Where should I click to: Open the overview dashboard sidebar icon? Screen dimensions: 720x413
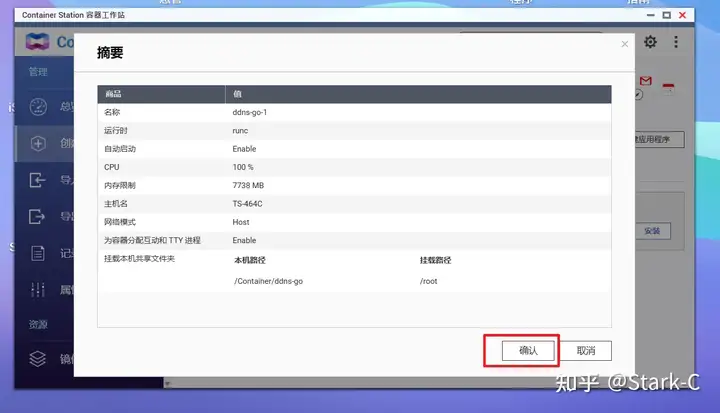pyautogui.click(x=38, y=107)
